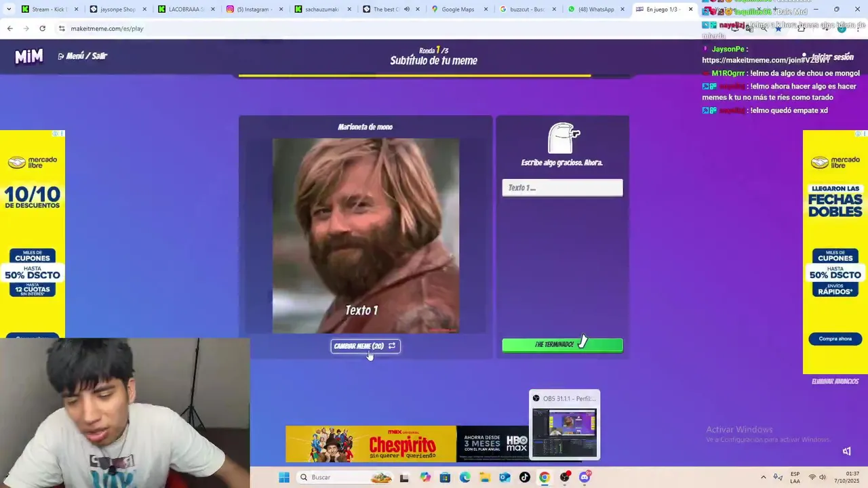Viewport: 868px width, 488px height.
Task: Click M1ROgrrr username in chat
Action: 728,73
